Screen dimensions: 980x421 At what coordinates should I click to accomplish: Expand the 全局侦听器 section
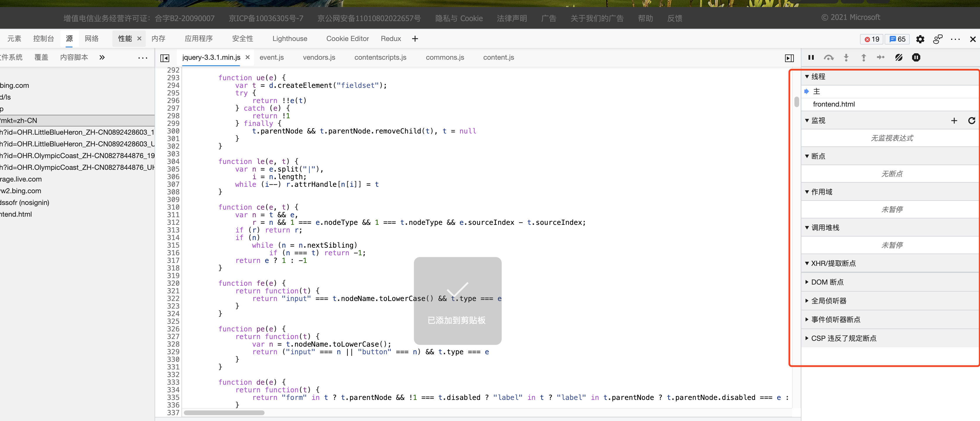(829, 301)
